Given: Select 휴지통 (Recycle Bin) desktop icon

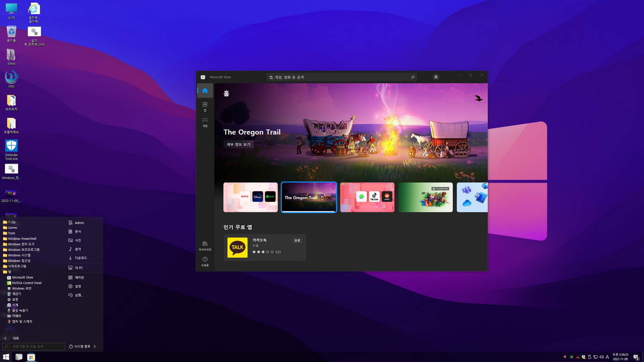Looking at the screenshot, I should coord(11,34).
